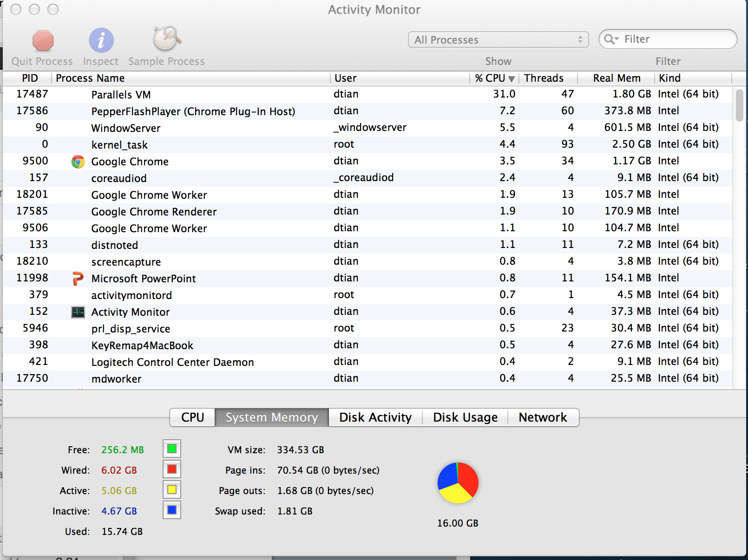The image size is (748, 560).
Task: Switch to the Disk Usage tab
Action: [x=465, y=417]
